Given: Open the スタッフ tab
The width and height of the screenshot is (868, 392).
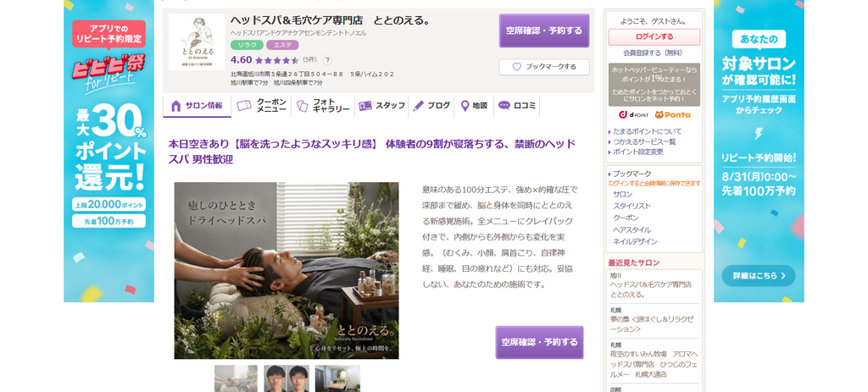Looking at the screenshot, I should 381,106.
